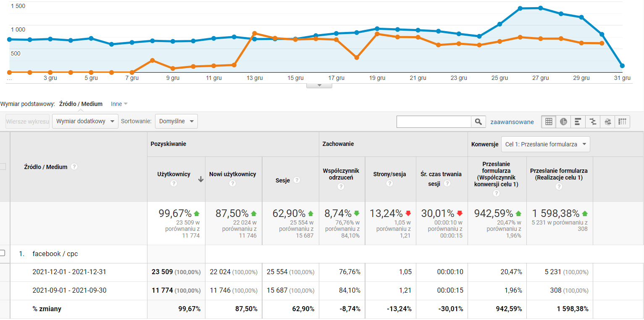Toggle the select-all header checkbox
The image size is (644, 320).
tap(3, 167)
